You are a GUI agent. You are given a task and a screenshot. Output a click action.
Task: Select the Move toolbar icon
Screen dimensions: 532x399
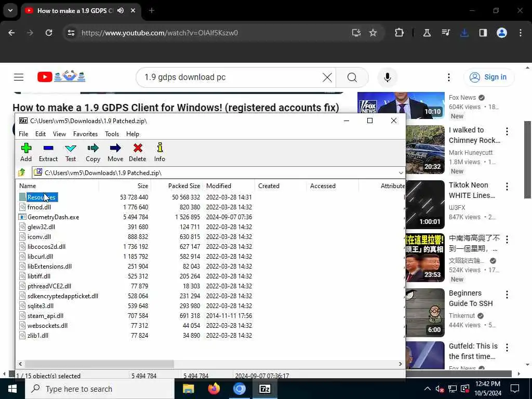coord(115,152)
